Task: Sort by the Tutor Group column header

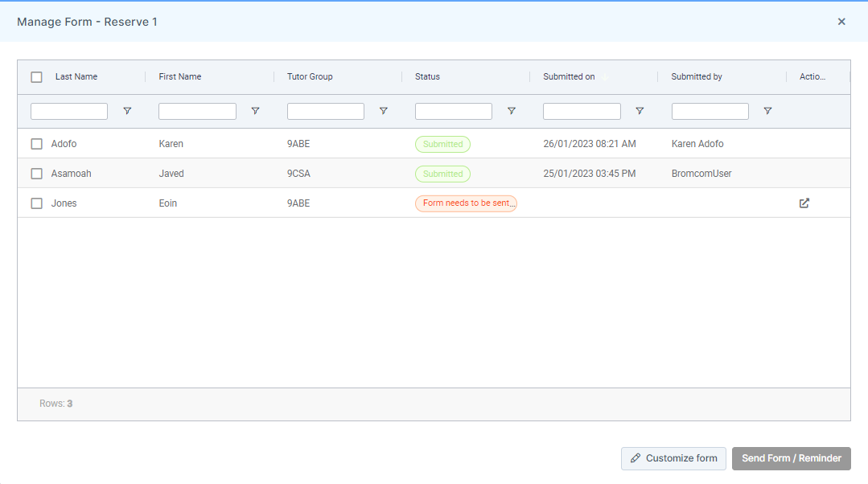Action: pos(310,77)
